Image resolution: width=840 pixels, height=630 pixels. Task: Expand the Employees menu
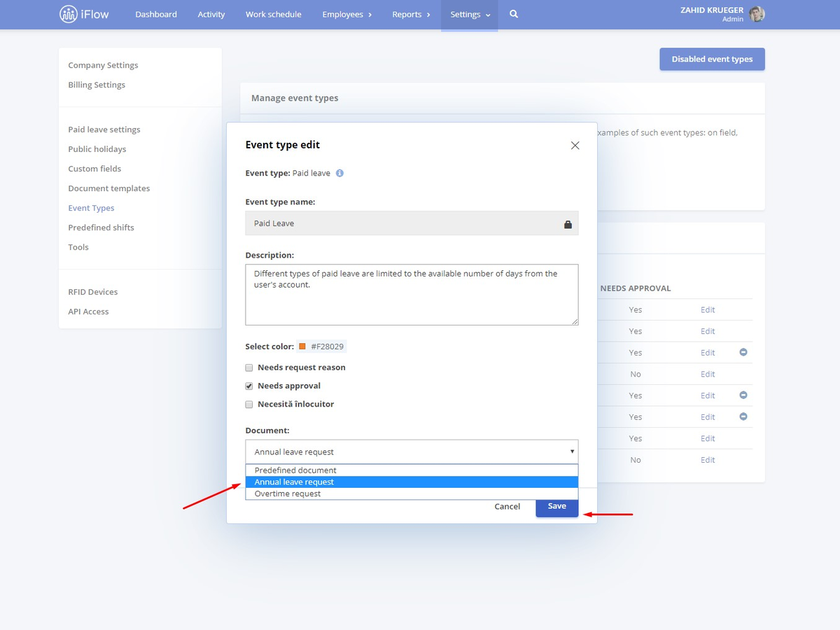tap(346, 14)
